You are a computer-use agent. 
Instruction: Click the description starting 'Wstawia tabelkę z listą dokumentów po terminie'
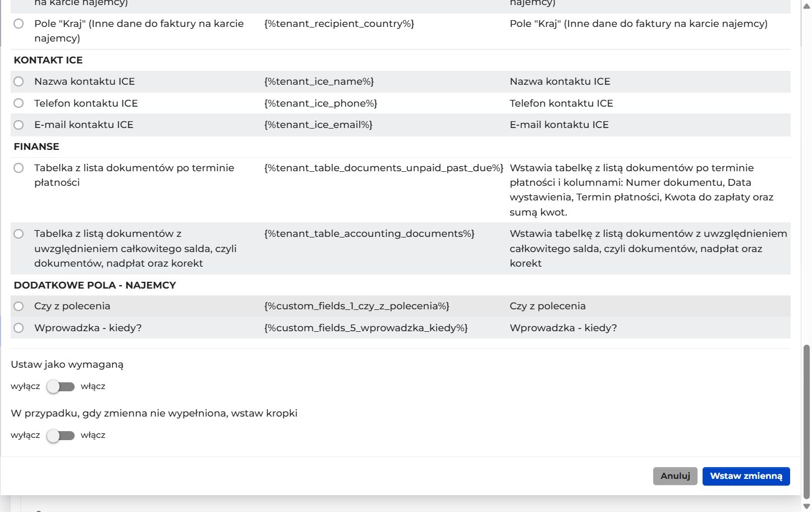tap(641, 190)
